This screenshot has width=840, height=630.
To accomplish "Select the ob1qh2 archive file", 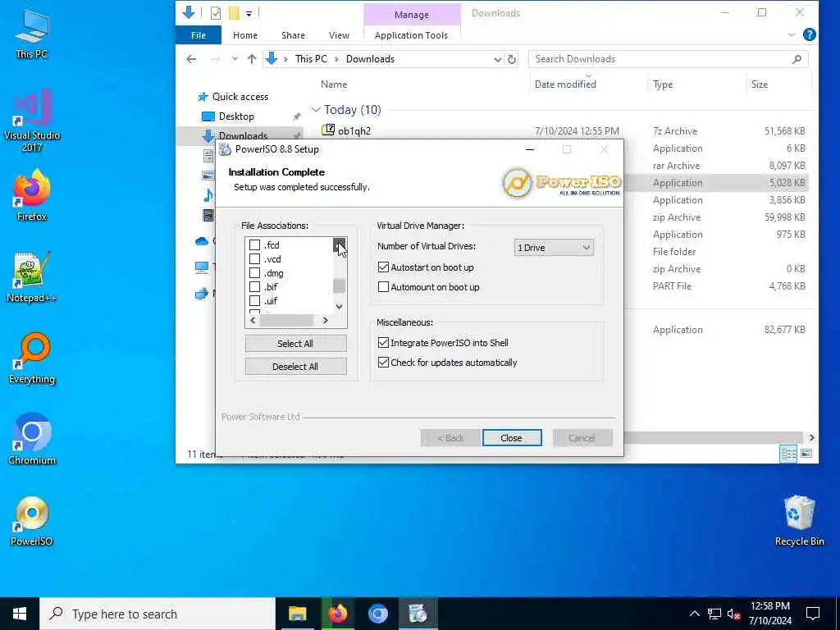I will click(354, 130).
